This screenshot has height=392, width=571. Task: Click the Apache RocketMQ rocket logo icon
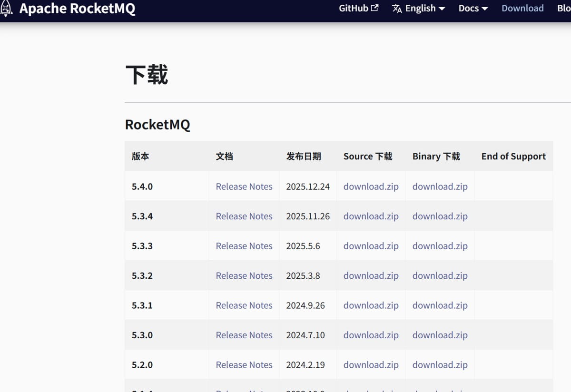point(6,8)
